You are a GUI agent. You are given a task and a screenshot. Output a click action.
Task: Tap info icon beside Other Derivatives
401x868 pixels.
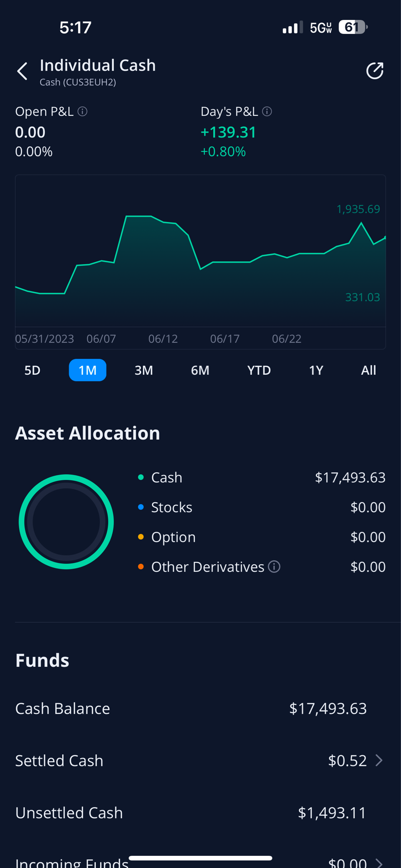coord(274,566)
